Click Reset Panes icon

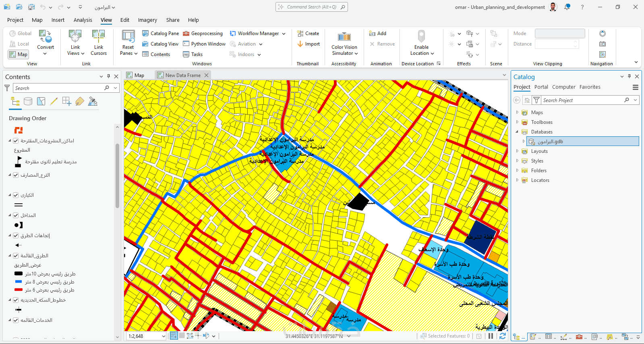tap(128, 36)
